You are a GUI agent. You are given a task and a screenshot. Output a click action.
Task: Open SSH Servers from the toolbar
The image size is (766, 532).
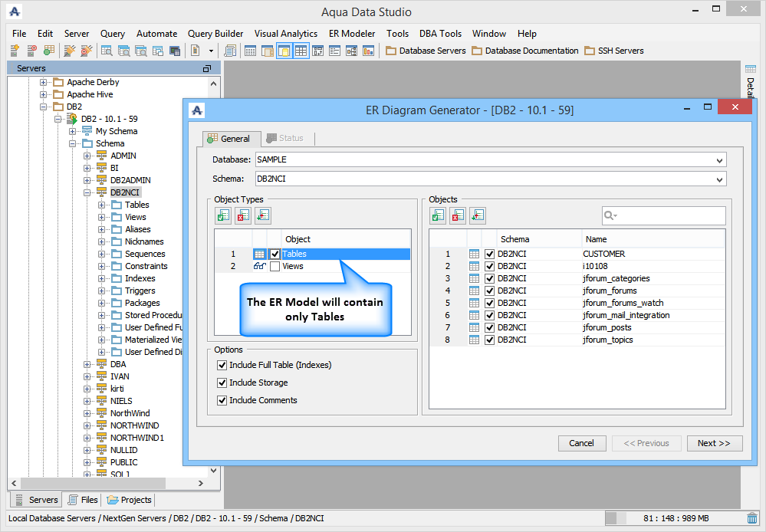point(614,51)
